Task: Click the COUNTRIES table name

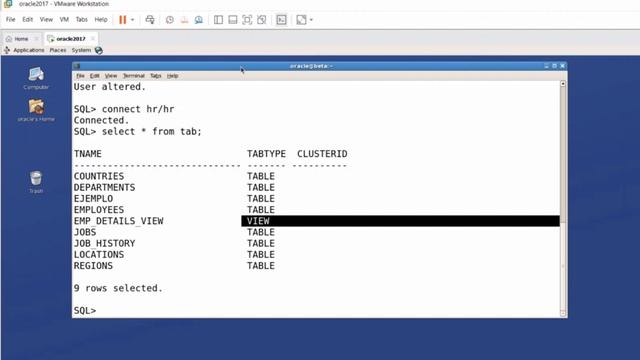Action: pos(99,176)
